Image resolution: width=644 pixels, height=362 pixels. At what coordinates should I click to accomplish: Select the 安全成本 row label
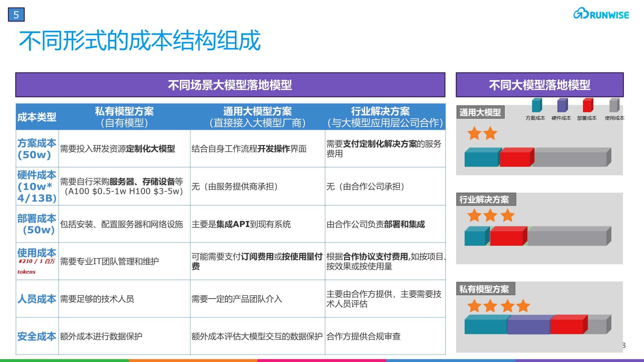(37, 336)
